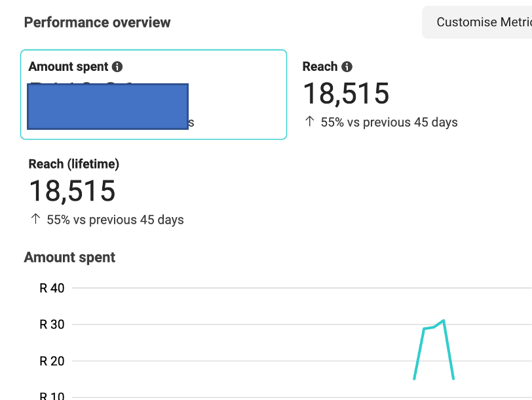Select the Reach (lifetime) metric card
This screenshot has height=400, width=532.
tap(107, 192)
